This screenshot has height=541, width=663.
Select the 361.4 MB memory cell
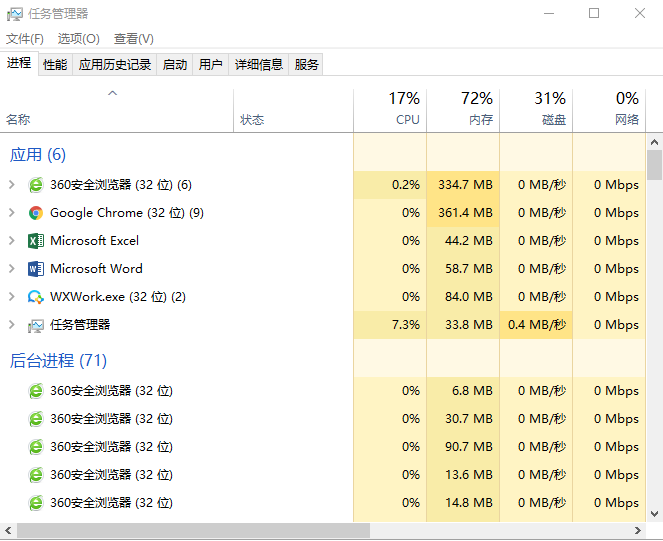463,213
